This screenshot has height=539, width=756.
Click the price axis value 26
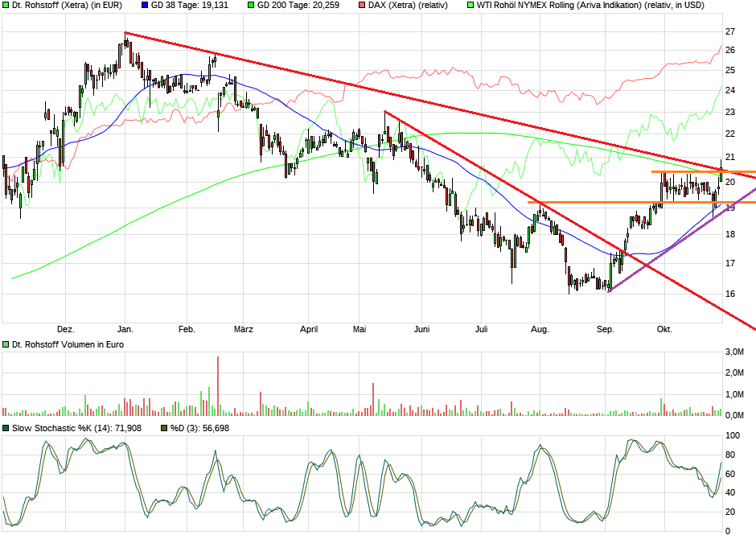[730, 51]
